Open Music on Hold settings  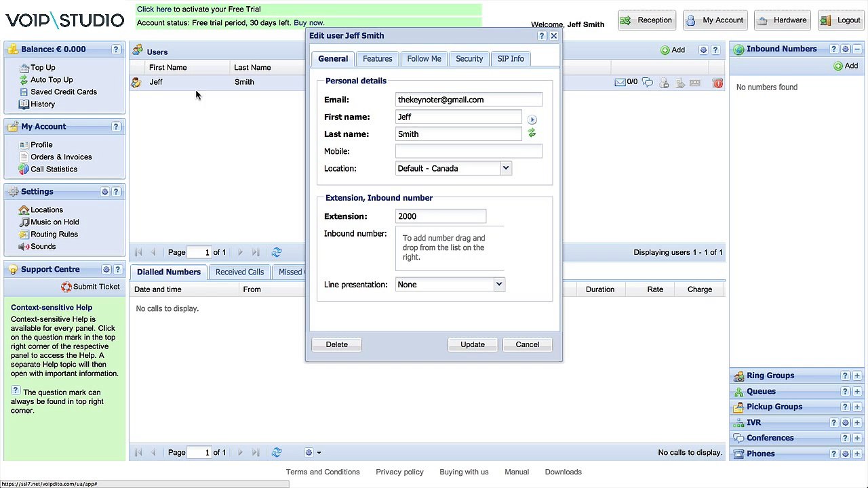54,222
